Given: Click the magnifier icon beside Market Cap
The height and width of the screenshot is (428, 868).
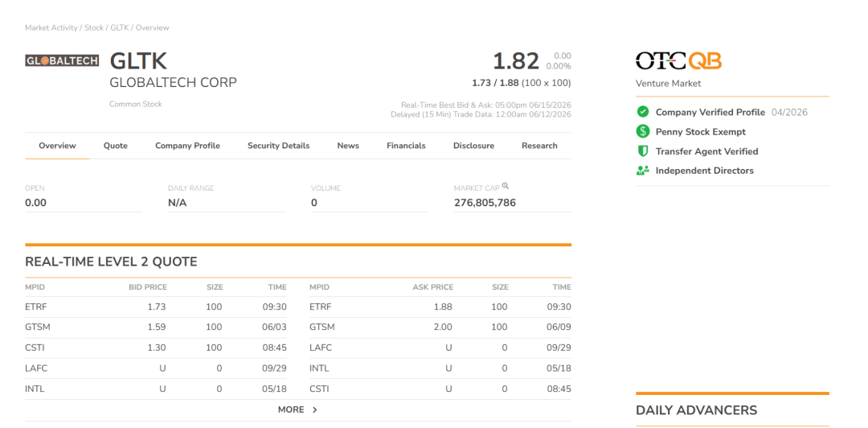Looking at the screenshot, I should click(505, 187).
